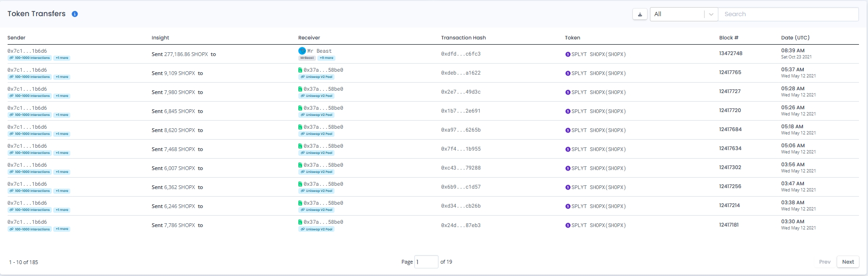This screenshot has height=276, width=868.
Task: Open receiver address in block 12417634 row
Action: pos(323,146)
